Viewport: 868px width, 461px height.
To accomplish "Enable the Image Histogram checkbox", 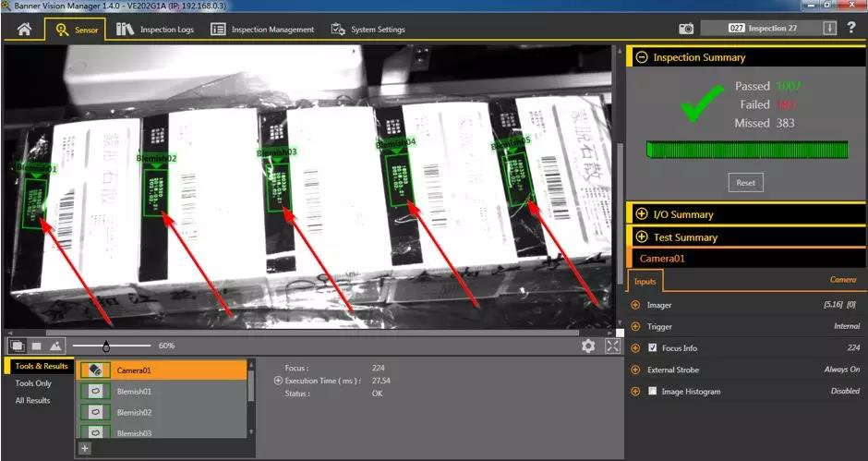I will pos(653,391).
